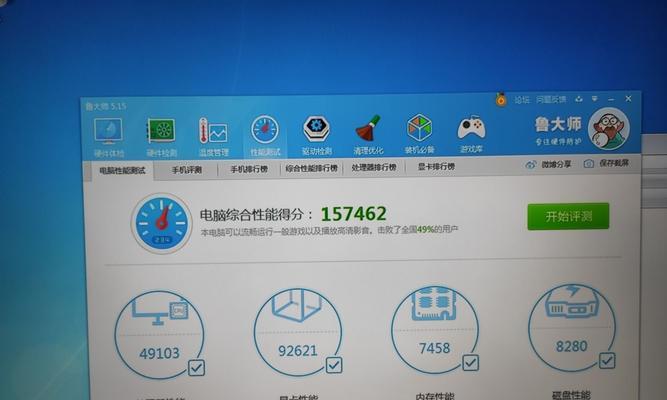Switch to 显卡排行榜 tab
The height and width of the screenshot is (400, 667).
click(436, 166)
